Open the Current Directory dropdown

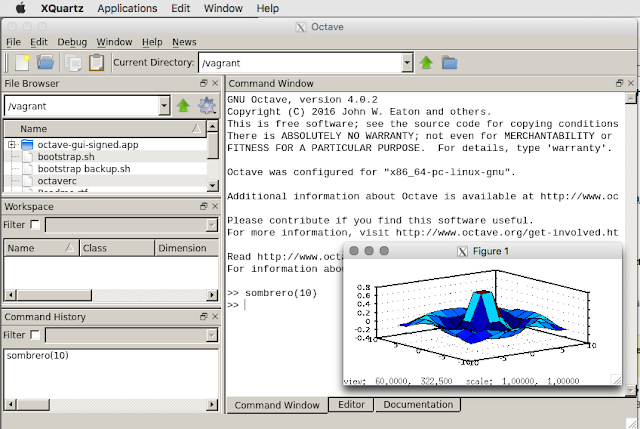[x=407, y=63]
